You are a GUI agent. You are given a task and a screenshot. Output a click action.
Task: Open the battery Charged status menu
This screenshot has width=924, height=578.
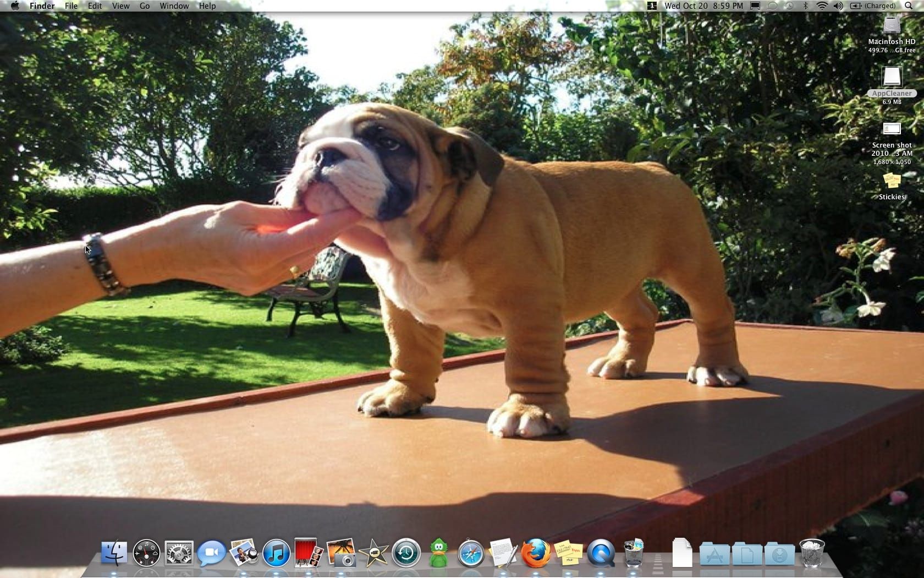click(871, 6)
